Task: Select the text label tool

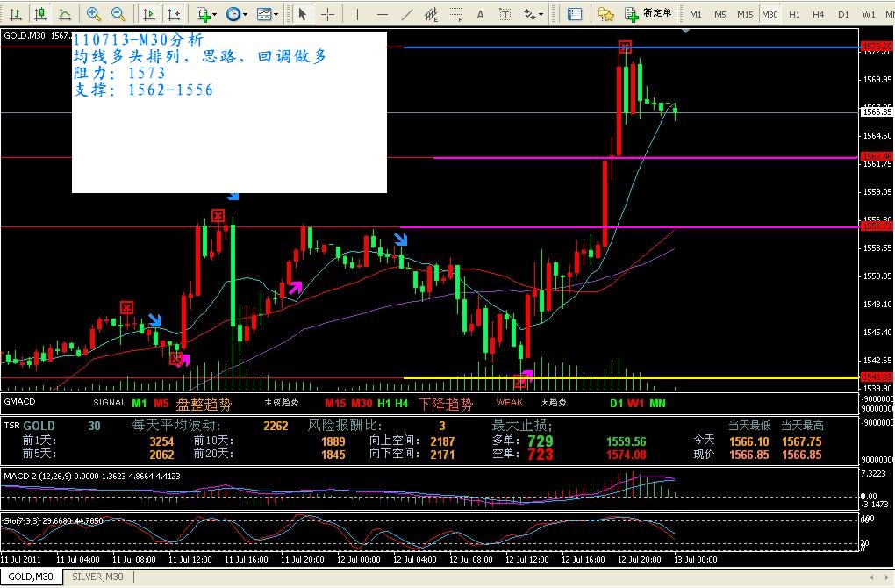Action: (x=481, y=14)
